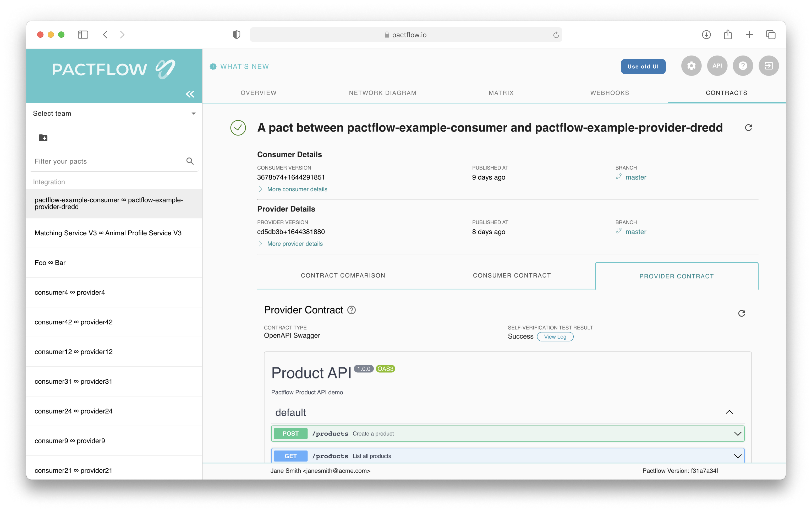The height and width of the screenshot is (511, 812).
Task: Switch to the Network Diagram tab
Action: (382, 93)
